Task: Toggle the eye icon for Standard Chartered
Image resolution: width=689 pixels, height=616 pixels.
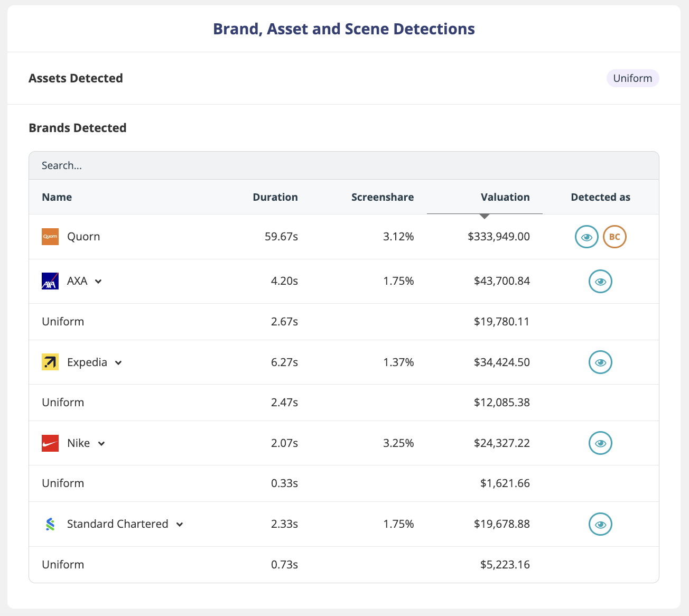Action: 600,524
